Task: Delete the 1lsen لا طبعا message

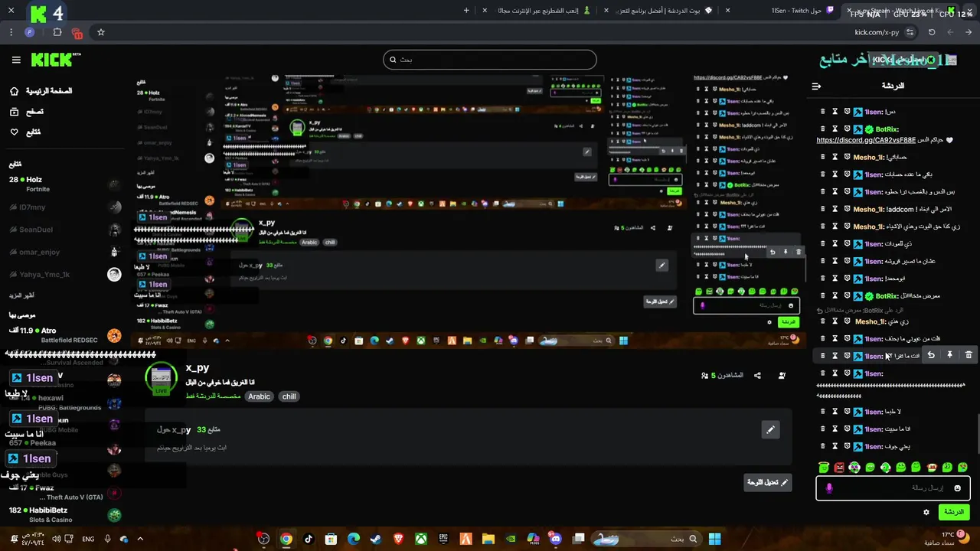Action: 823,412
